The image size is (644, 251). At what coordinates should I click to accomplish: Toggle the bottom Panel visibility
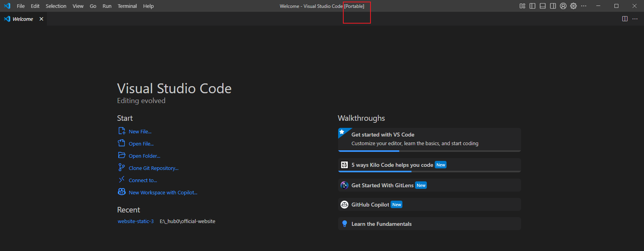point(543,6)
